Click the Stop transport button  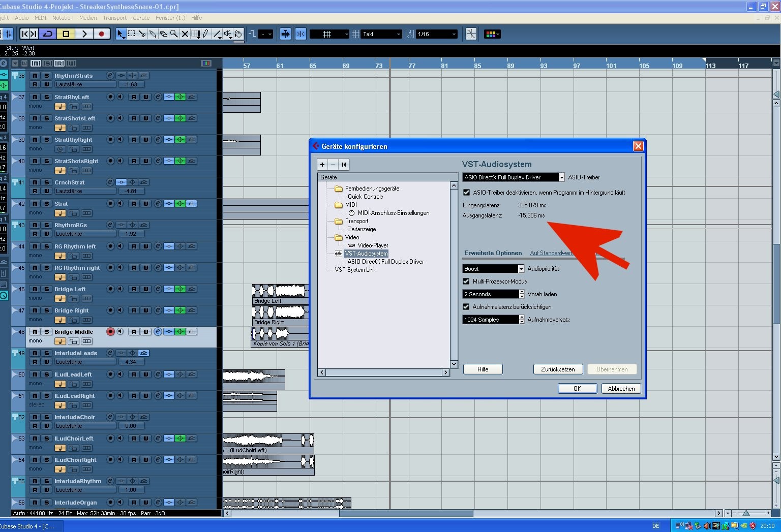tap(66, 34)
